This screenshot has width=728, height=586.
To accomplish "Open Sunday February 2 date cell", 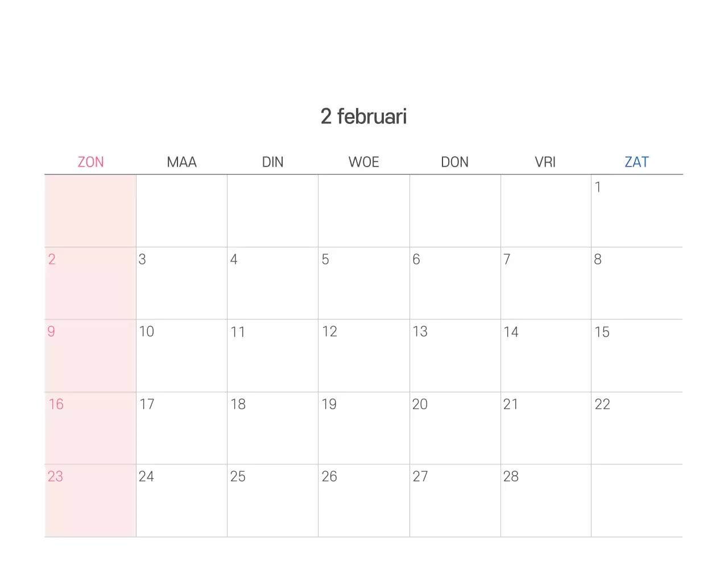I will [90, 283].
